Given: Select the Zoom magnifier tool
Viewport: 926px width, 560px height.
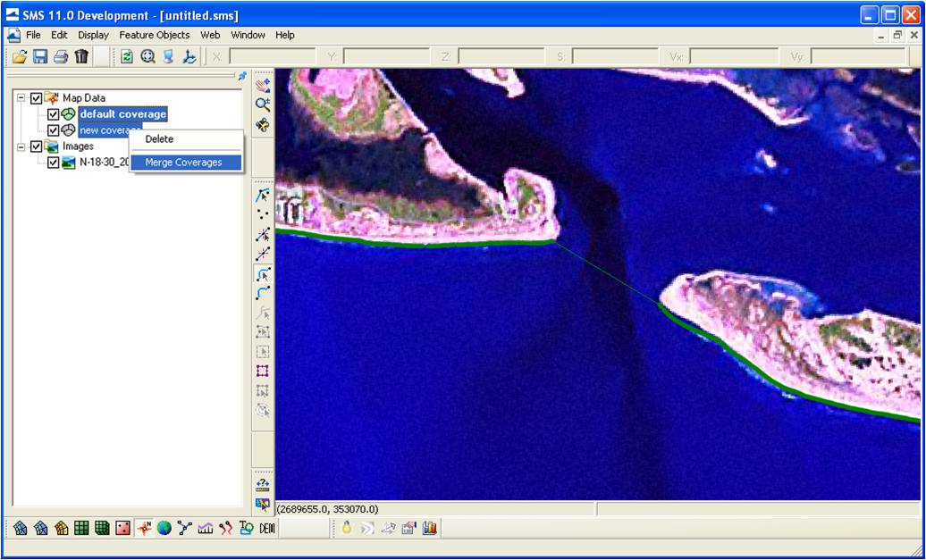Looking at the screenshot, I should (x=263, y=105).
